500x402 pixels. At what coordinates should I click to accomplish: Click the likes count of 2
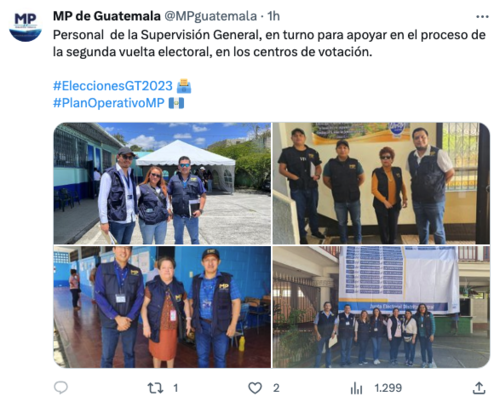click(x=276, y=388)
